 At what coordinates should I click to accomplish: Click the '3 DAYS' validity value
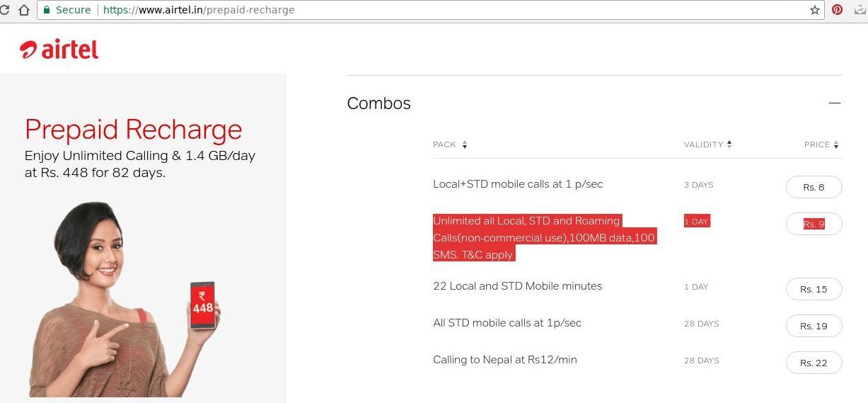coord(698,185)
